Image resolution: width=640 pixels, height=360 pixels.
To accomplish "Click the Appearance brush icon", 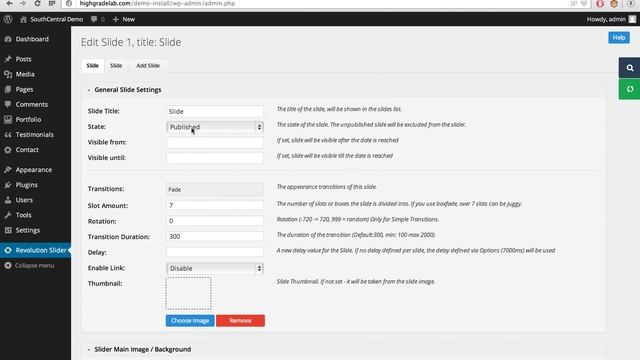I will (x=8, y=169).
